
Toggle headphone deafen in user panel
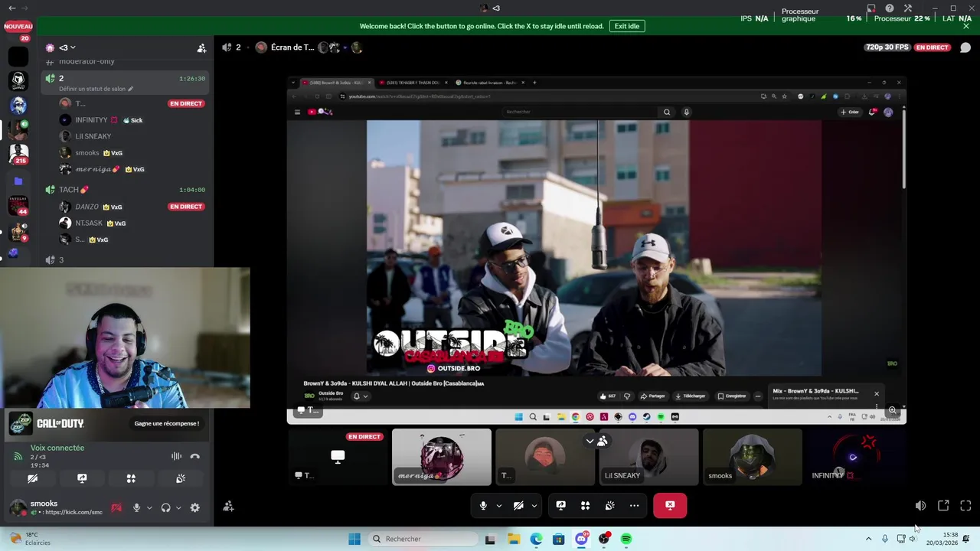(165, 507)
